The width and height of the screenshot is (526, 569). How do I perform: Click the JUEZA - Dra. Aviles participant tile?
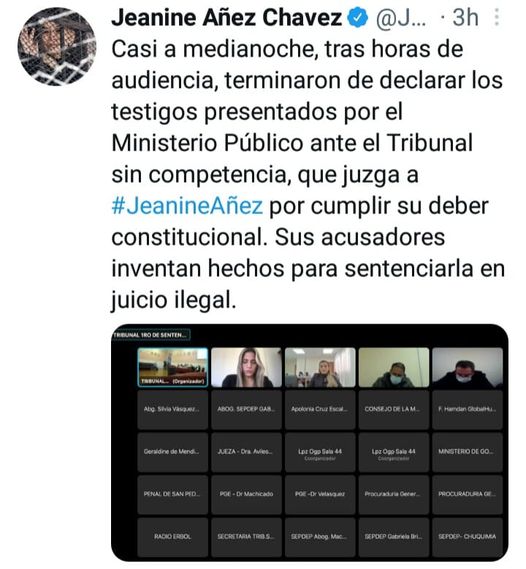pyautogui.click(x=246, y=452)
